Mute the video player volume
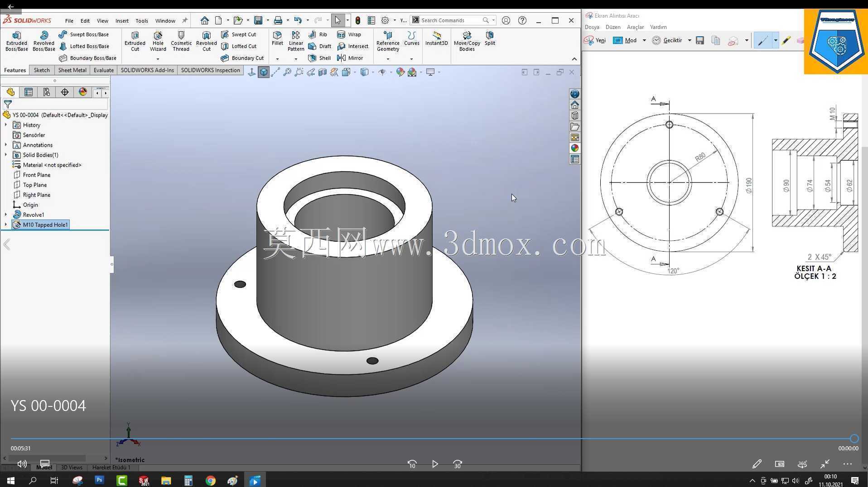Image resolution: width=868 pixels, height=487 pixels. (22, 464)
